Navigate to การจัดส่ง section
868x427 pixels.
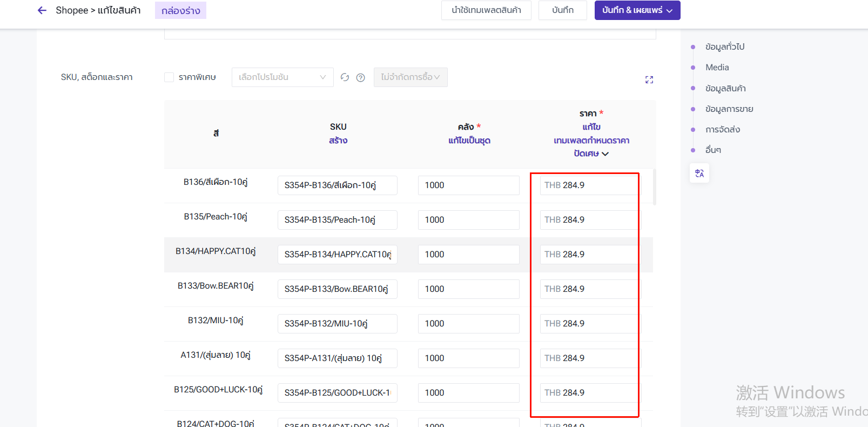click(x=722, y=130)
